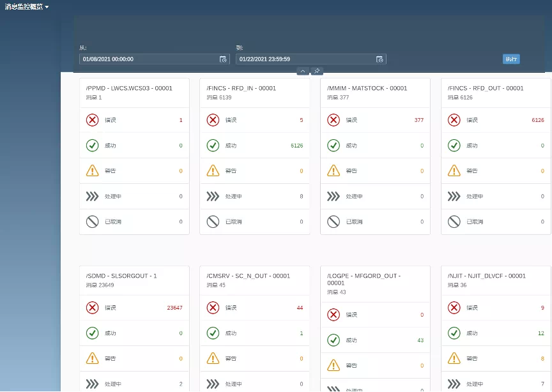This screenshot has height=392, width=552.
Task: Click in-process icon in /FINCS - RFD_IN card
Action: point(213,197)
